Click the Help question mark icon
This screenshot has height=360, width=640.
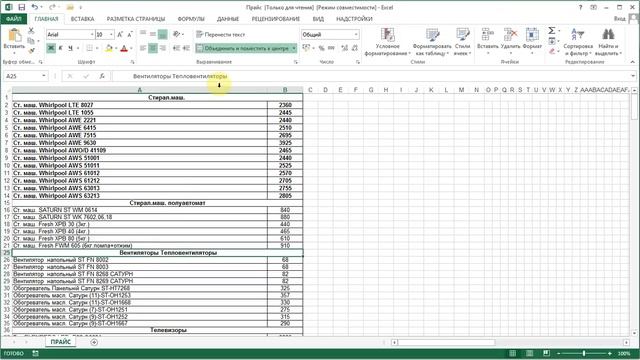580,7
